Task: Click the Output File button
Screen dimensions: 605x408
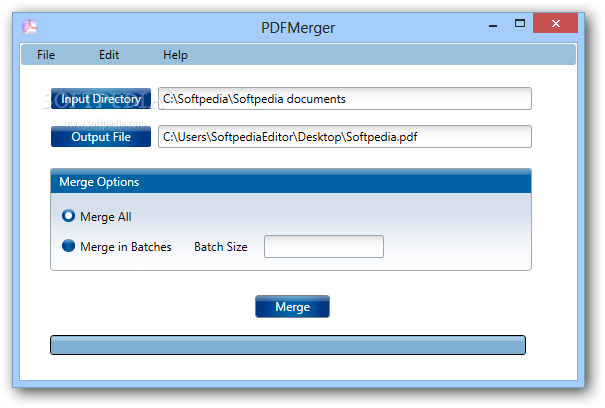Action: point(101,137)
